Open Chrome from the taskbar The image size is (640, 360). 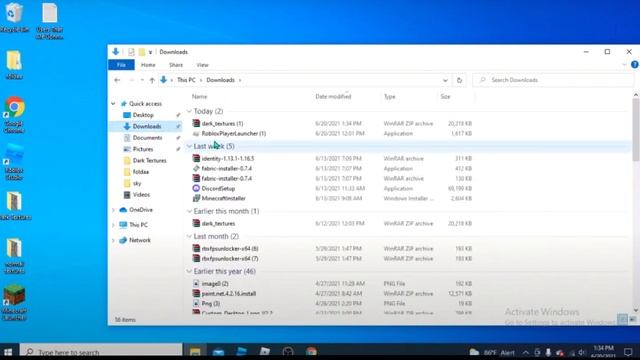click(x=311, y=351)
